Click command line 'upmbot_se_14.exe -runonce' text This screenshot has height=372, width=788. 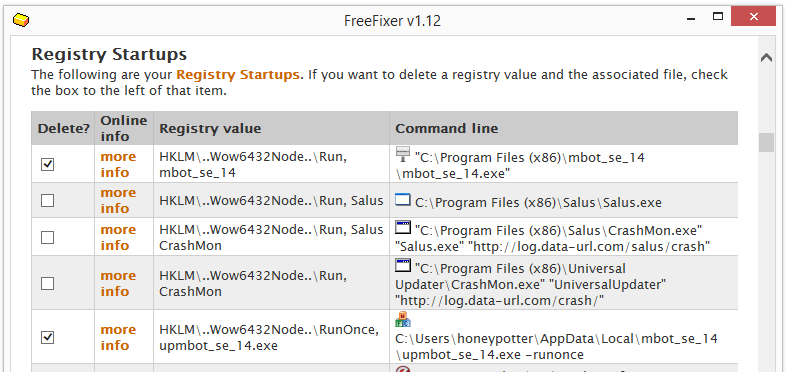556,346
